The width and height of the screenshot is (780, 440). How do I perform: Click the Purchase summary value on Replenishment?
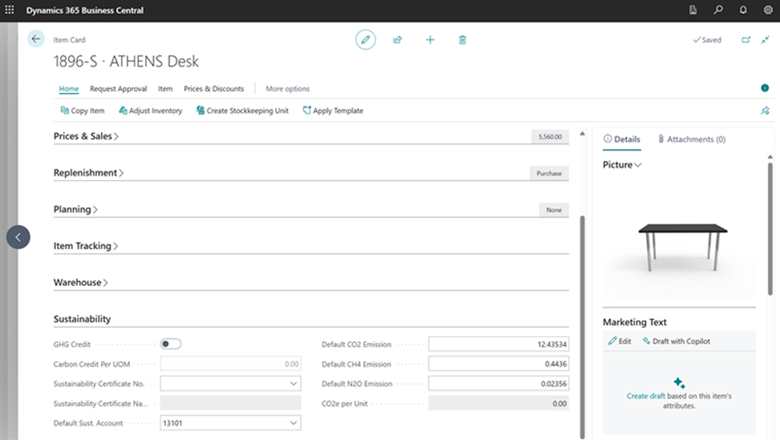point(549,173)
